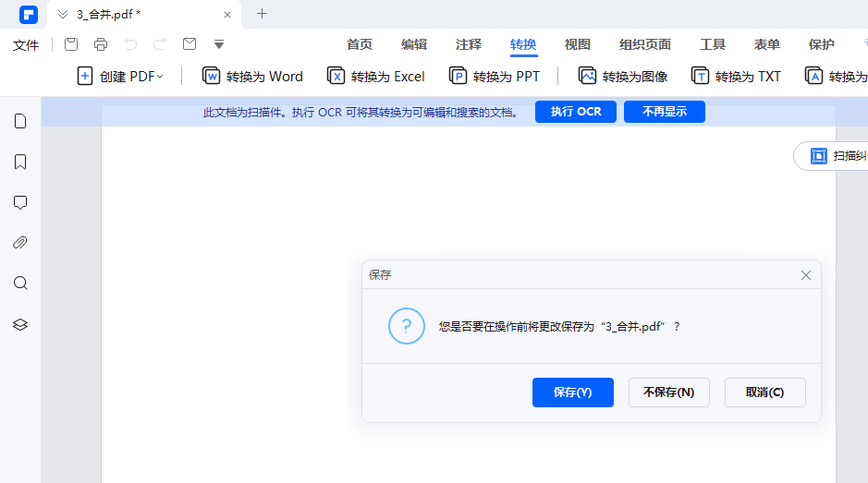Open the 保护 ribbon tab
This screenshot has width=868, height=483.
click(821, 44)
